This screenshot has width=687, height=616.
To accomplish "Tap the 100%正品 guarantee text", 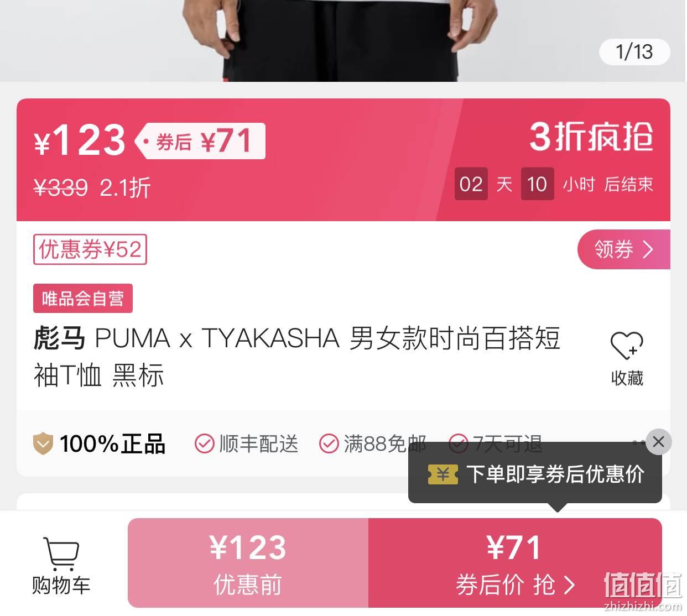I will tap(112, 444).
